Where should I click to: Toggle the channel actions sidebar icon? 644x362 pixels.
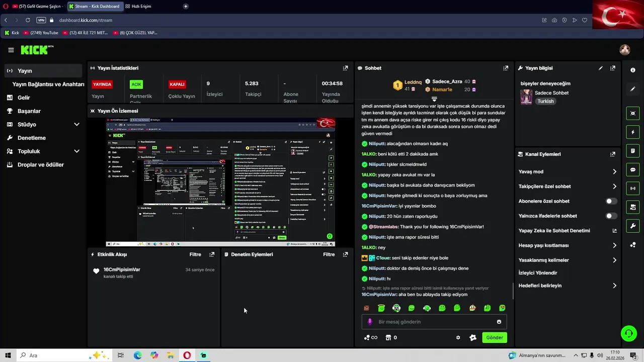pos(633,207)
